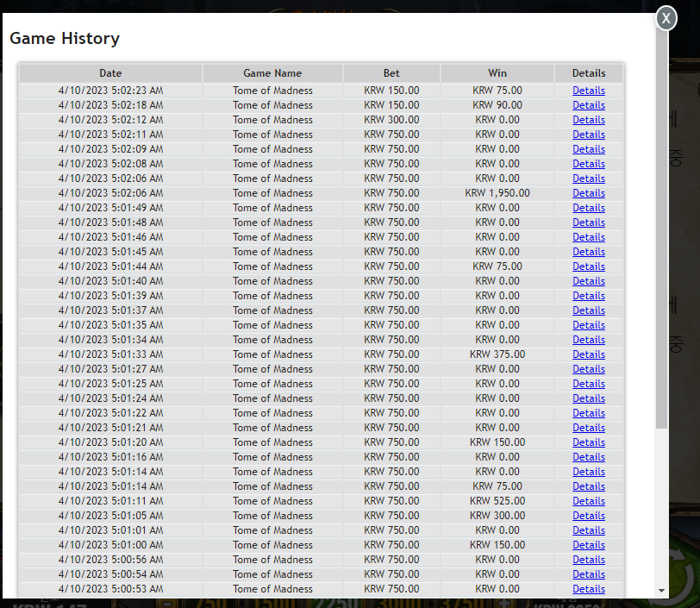Open Details for the 5:02:12 AM round
Image resolution: width=700 pixels, height=608 pixels.
589,120
